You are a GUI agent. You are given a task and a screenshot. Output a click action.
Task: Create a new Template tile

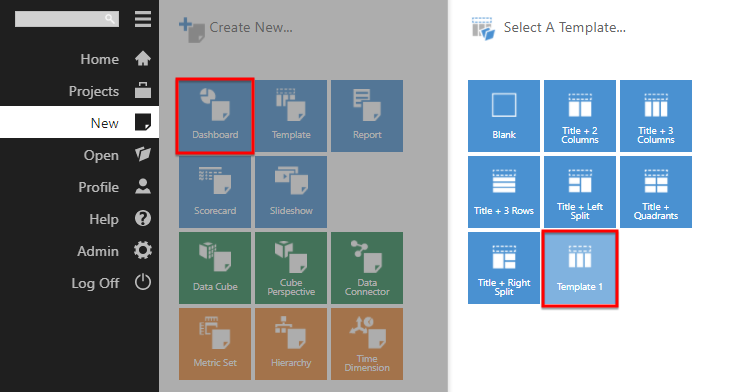coord(291,116)
